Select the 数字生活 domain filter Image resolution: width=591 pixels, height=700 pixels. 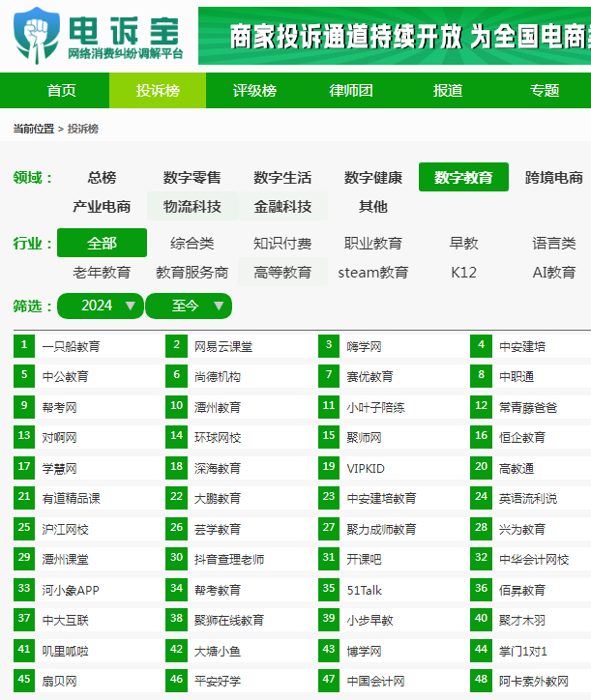(x=282, y=177)
